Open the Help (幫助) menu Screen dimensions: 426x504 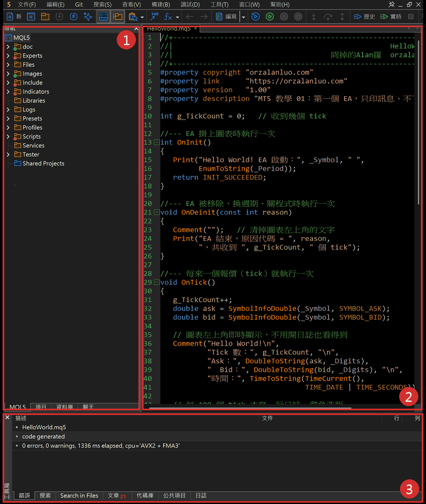click(279, 5)
